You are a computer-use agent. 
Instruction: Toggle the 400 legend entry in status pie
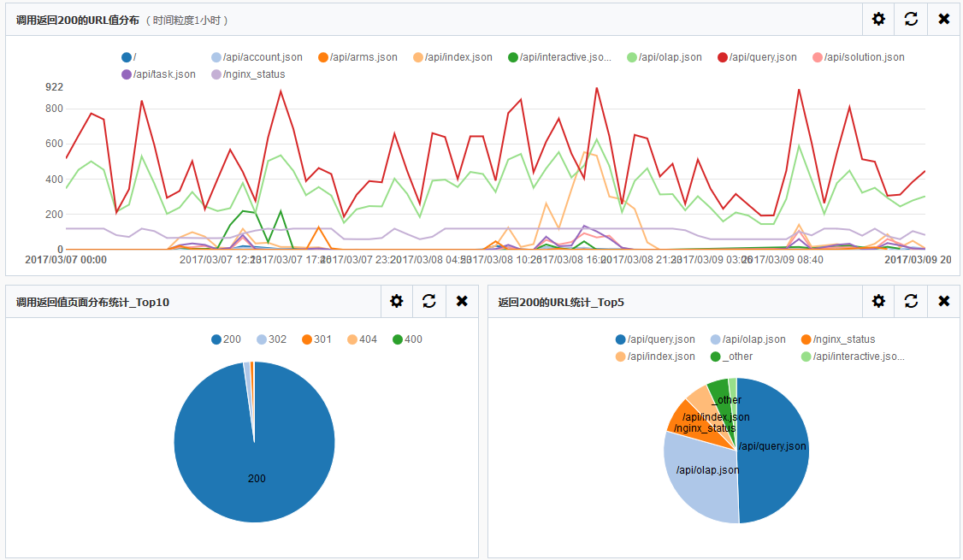(x=407, y=339)
